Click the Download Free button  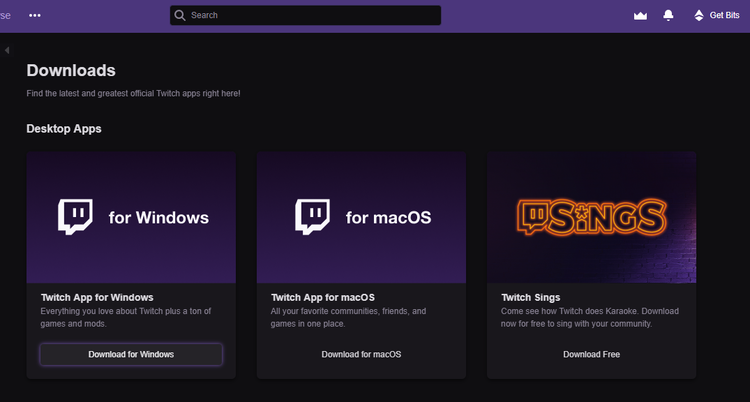click(x=591, y=355)
